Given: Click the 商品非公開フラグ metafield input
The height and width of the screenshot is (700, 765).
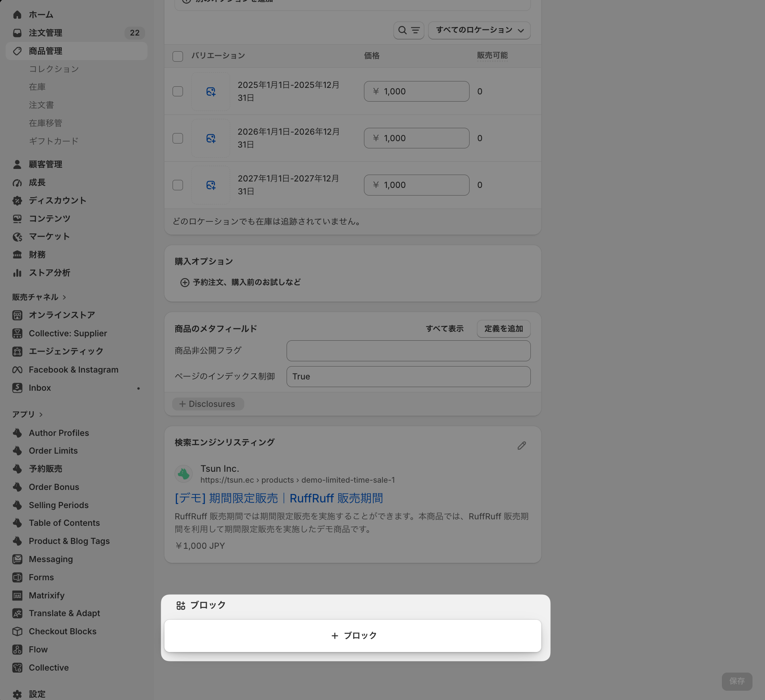Looking at the screenshot, I should [408, 351].
